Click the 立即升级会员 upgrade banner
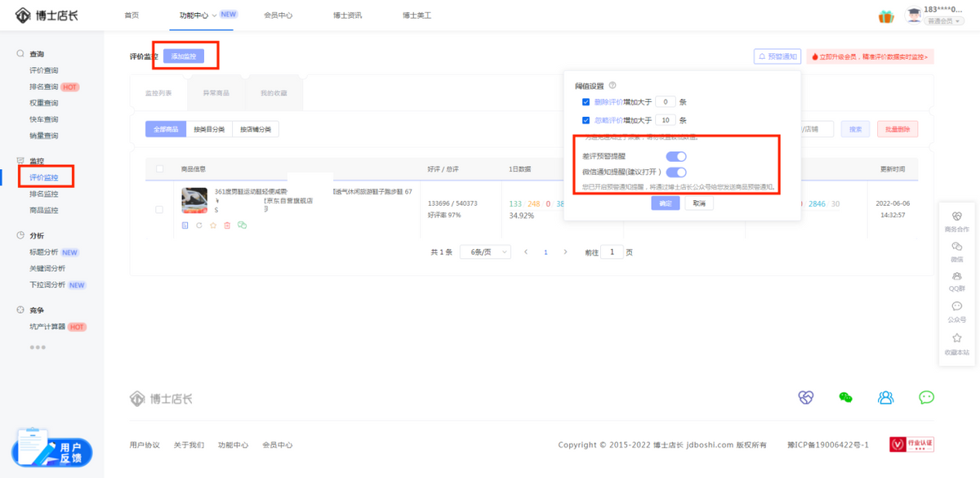Screen dimensions: 980x478 click(871, 56)
